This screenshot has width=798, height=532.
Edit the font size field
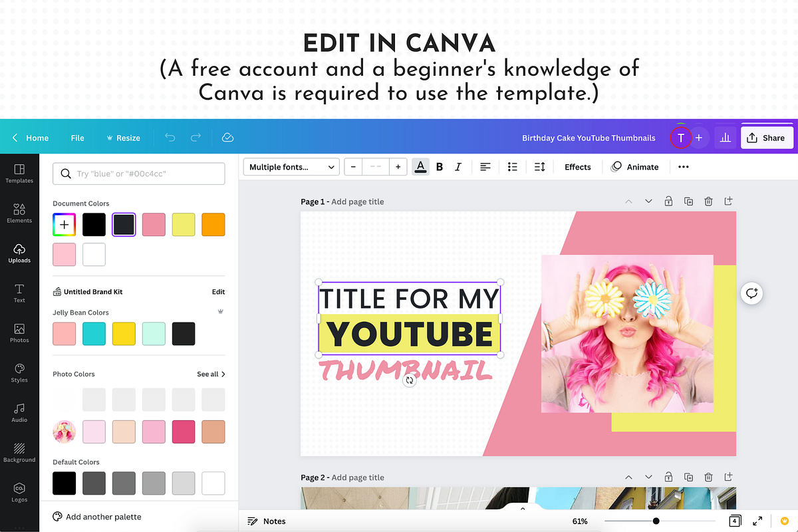click(x=375, y=167)
